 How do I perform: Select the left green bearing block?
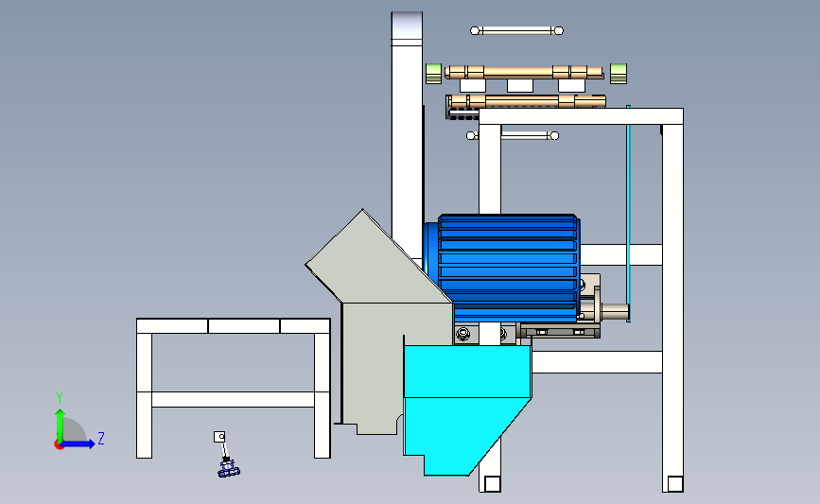(x=433, y=73)
